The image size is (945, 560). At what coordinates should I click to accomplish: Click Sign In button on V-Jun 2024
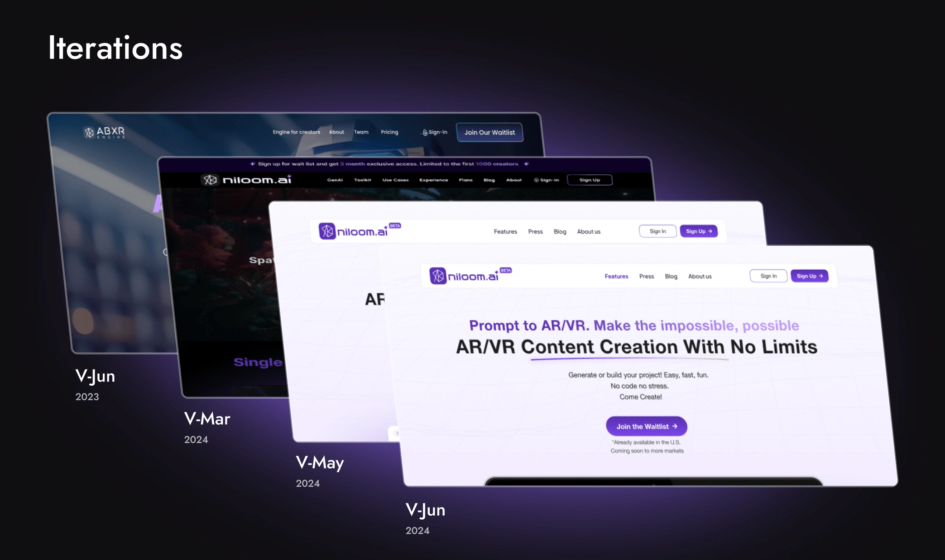coord(767,275)
